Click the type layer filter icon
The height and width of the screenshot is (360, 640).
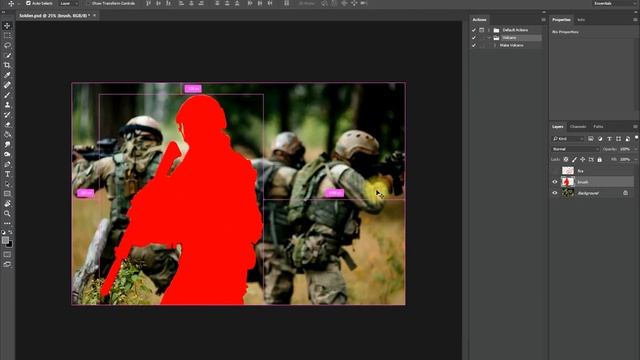click(609, 139)
